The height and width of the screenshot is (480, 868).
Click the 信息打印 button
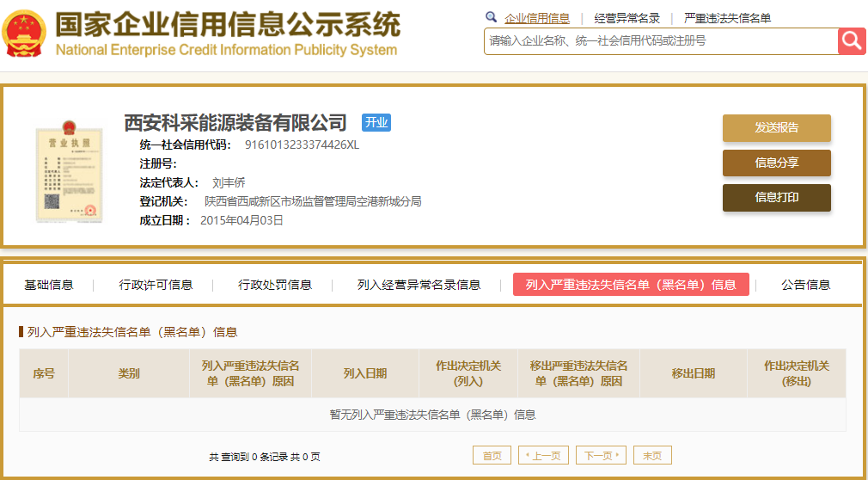pyautogui.click(x=777, y=198)
